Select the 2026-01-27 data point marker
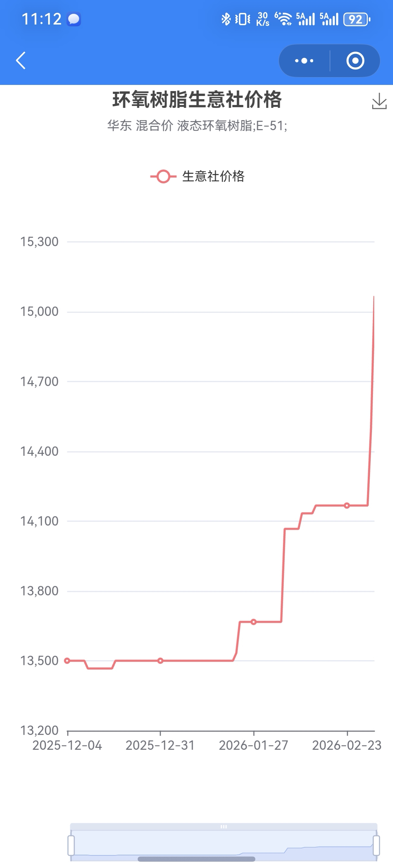Viewport: 393px width, 868px height. tap(254, 622)
